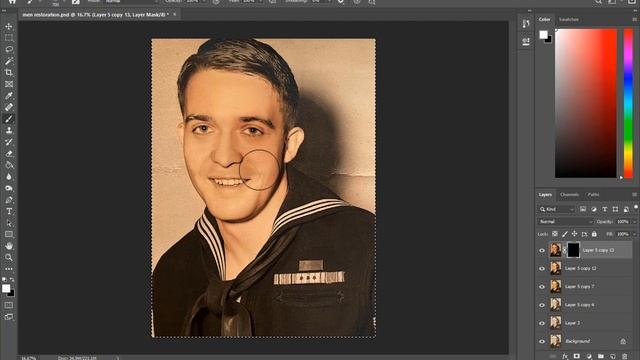Select the Clone Stamp tool
The image size is (640, 360).
[9, 130]
